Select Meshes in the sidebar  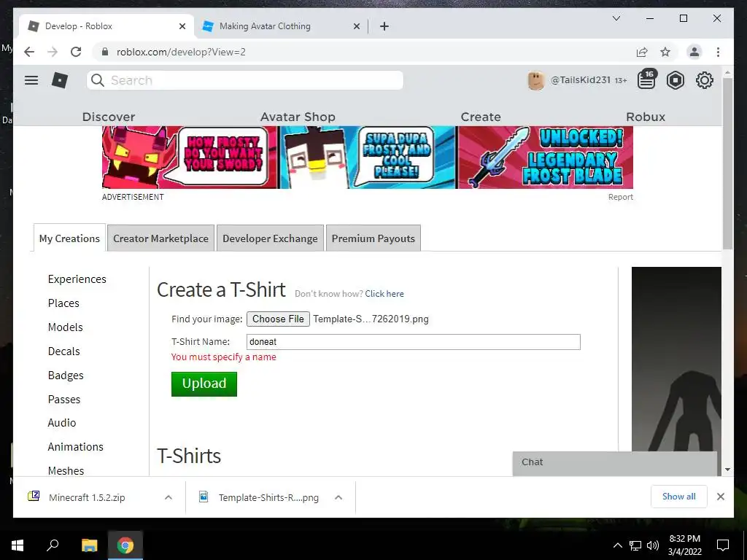click(66, 470)
